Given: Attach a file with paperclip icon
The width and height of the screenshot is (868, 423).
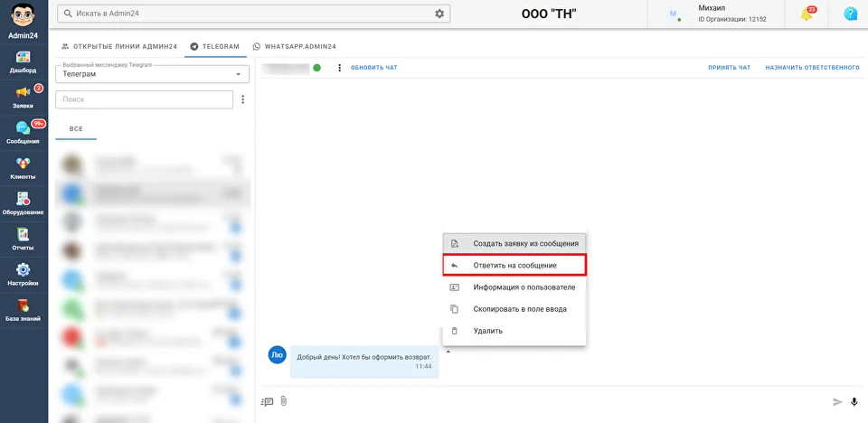Looking at the screenshot, I should 283,401.
